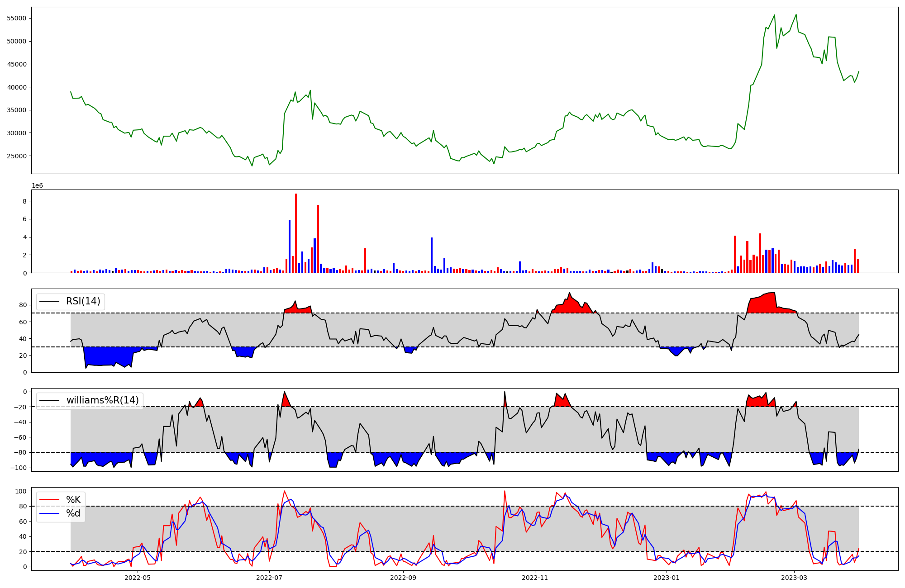Click the 2022-05 x-axis date label
The height and width of the screenshot is (588, 905).
(x=137, y=578)
